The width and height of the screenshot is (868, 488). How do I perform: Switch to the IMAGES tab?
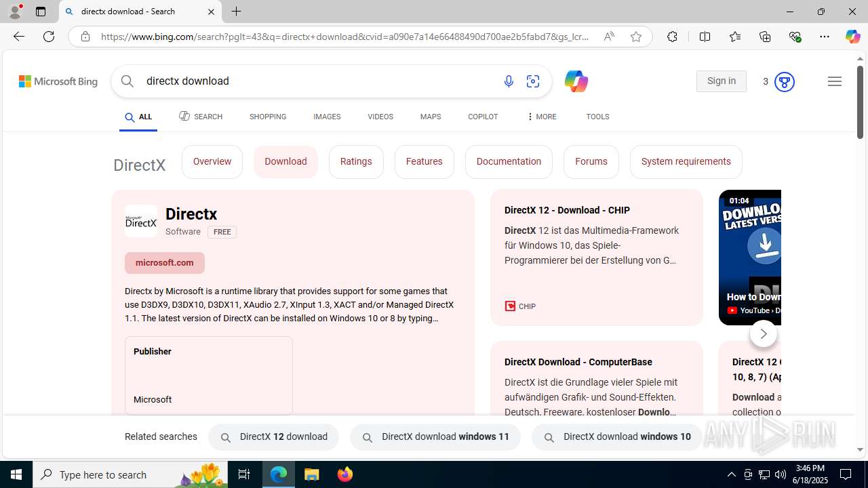pyautogui.click(x=327, y=117)
